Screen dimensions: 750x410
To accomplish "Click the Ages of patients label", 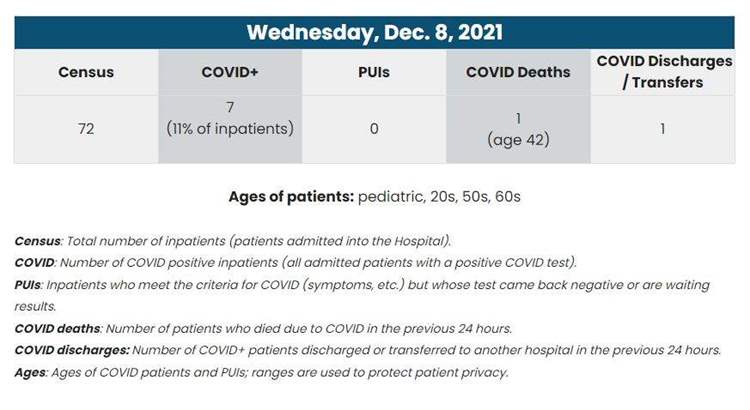I will coord(291,197).
